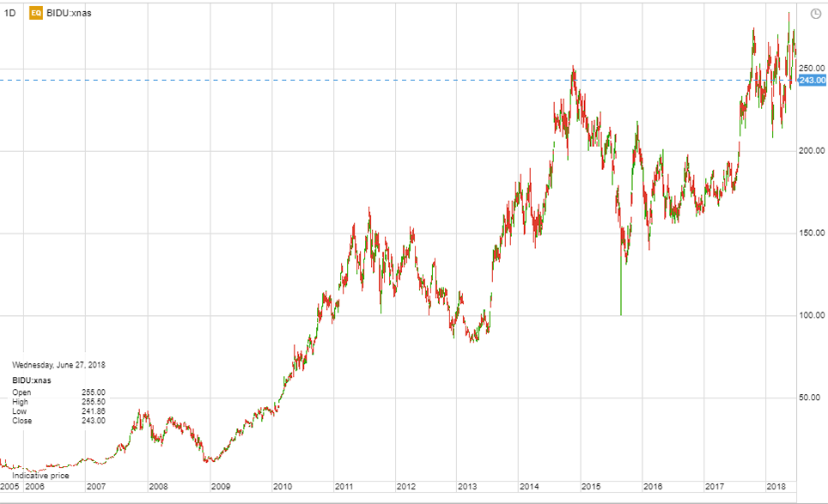
Task: Click the 200.00 price axis label
Action: pyautogui.click(x=812, y=150)
